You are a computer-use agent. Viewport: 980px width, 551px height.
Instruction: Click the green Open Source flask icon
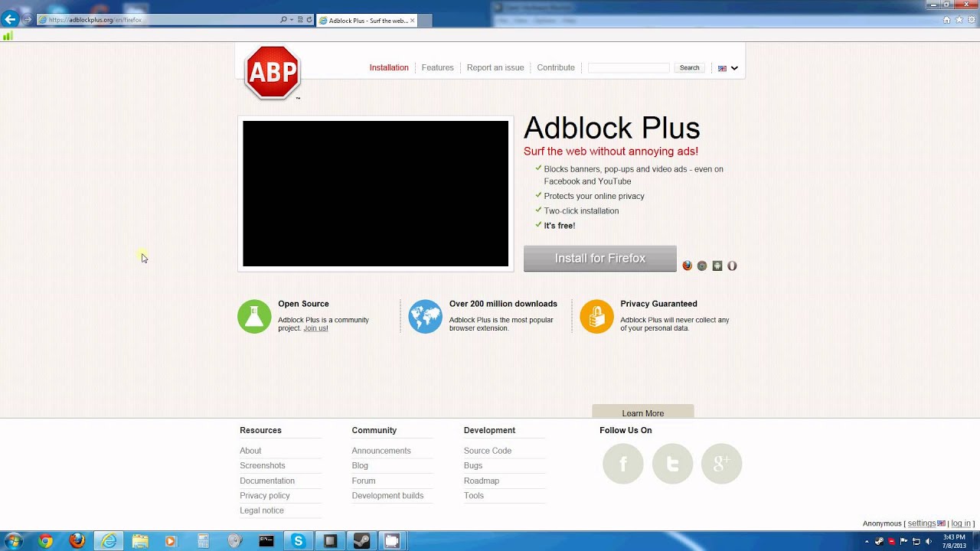254,316
